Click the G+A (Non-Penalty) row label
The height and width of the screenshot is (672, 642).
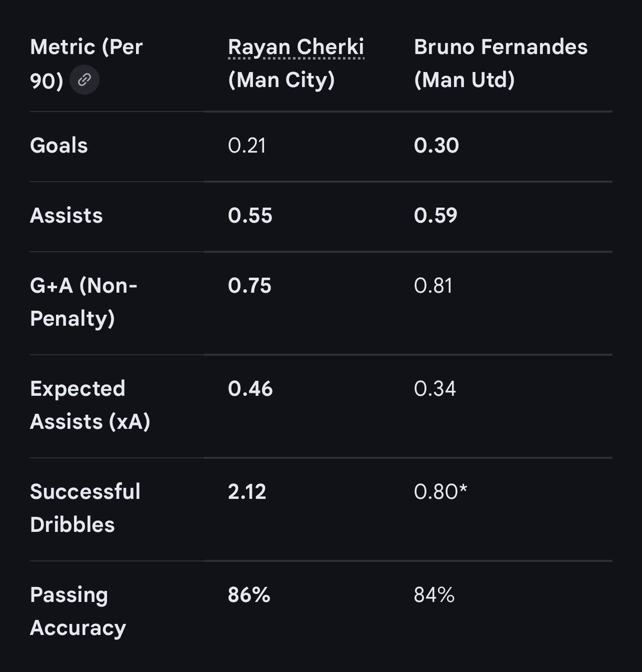pos(83,302)
